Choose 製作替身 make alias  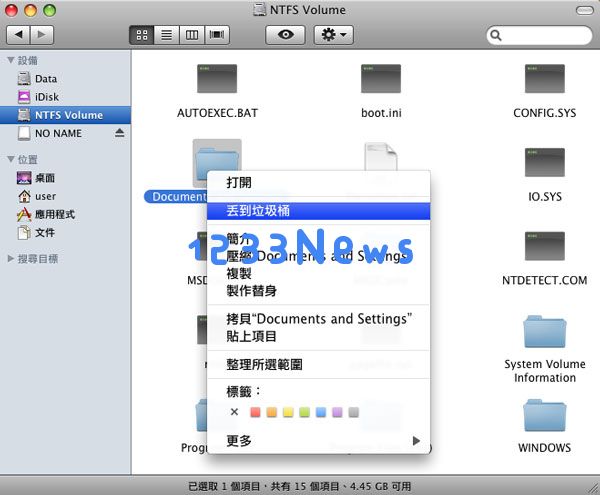(x=318, y=291)
